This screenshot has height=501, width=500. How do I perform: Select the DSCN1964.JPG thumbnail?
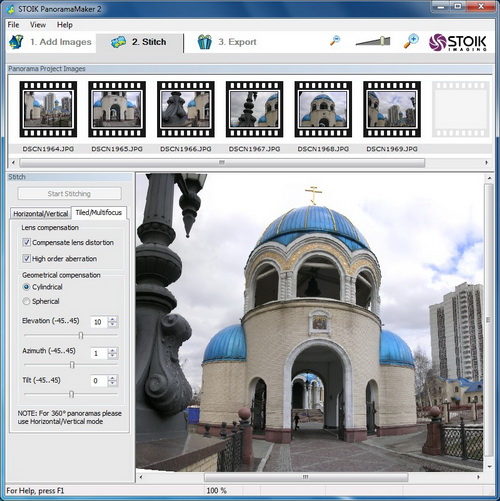tap(48, 109)
